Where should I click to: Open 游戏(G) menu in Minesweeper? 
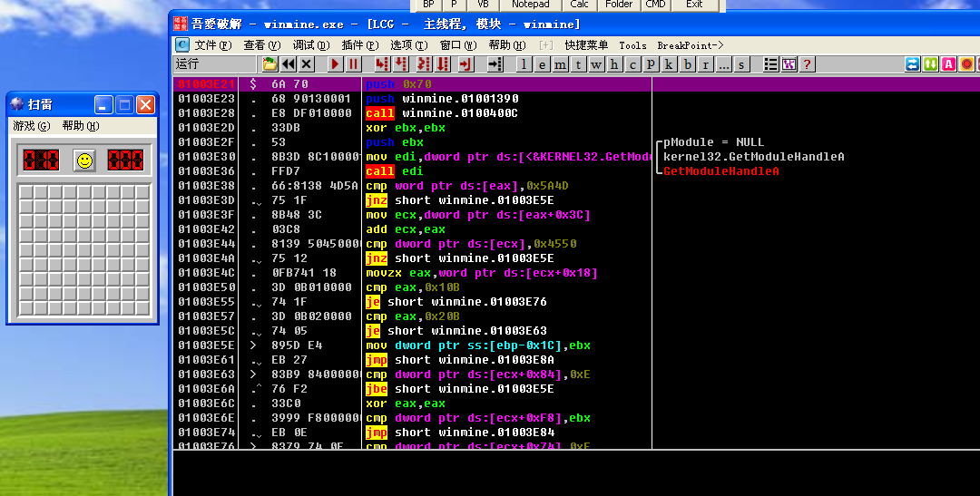[x=31, y=125]
